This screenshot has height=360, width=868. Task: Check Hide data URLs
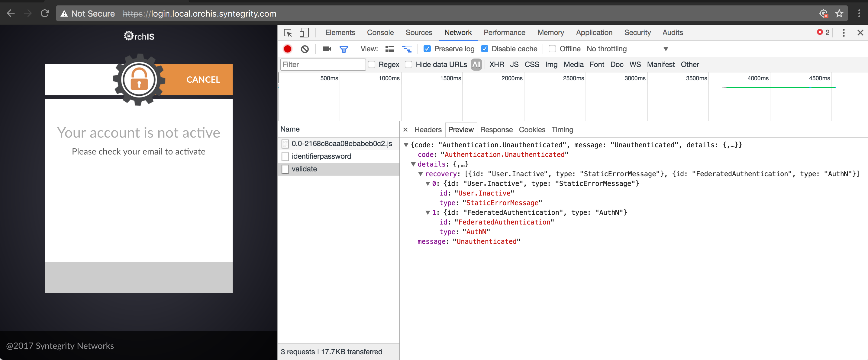point(408,64)
